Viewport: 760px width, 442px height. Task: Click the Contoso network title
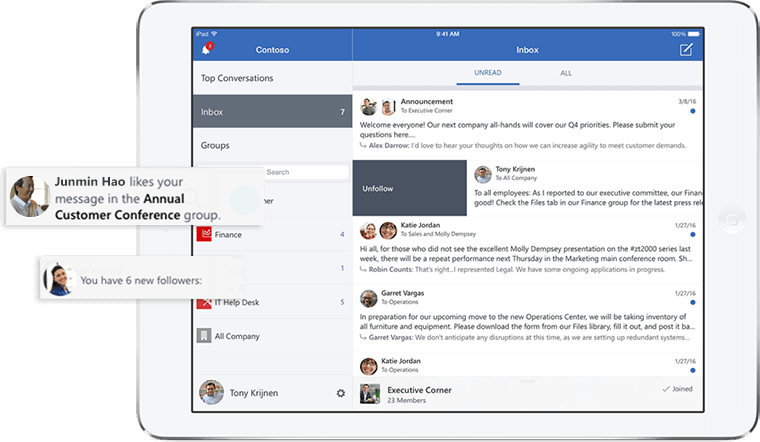(x=272, y=50)
